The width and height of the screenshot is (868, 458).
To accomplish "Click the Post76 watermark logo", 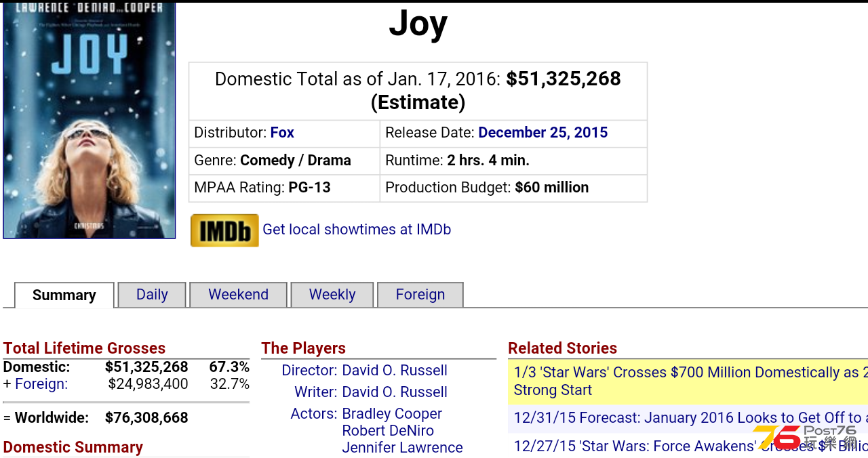I will click(x=806, y=437).
